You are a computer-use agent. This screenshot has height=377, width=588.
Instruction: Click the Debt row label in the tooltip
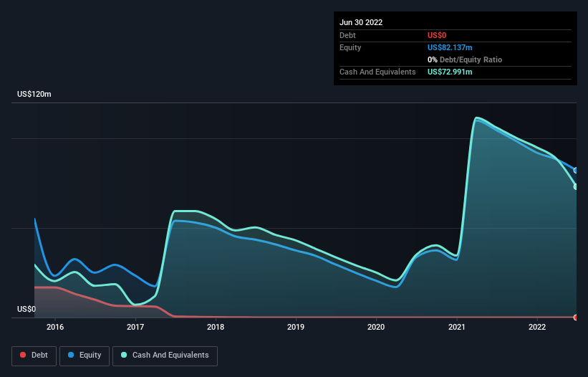click(x=347, y=35)
